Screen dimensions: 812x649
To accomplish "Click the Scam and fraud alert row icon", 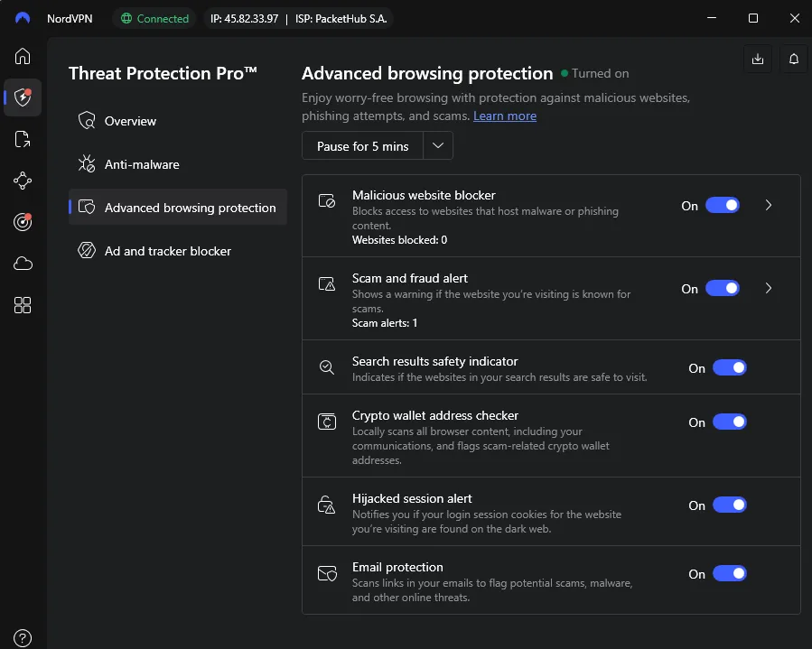I will (x=327, y=283).
